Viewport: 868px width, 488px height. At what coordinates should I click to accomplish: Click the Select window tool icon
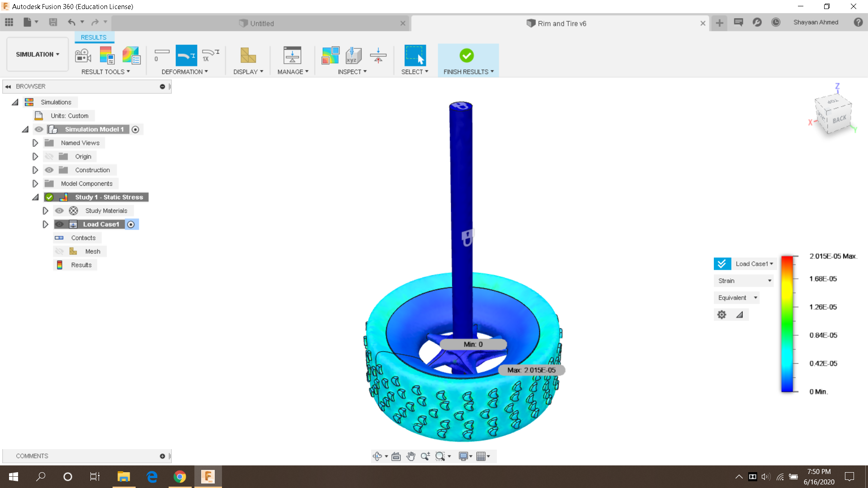(415, 56)
